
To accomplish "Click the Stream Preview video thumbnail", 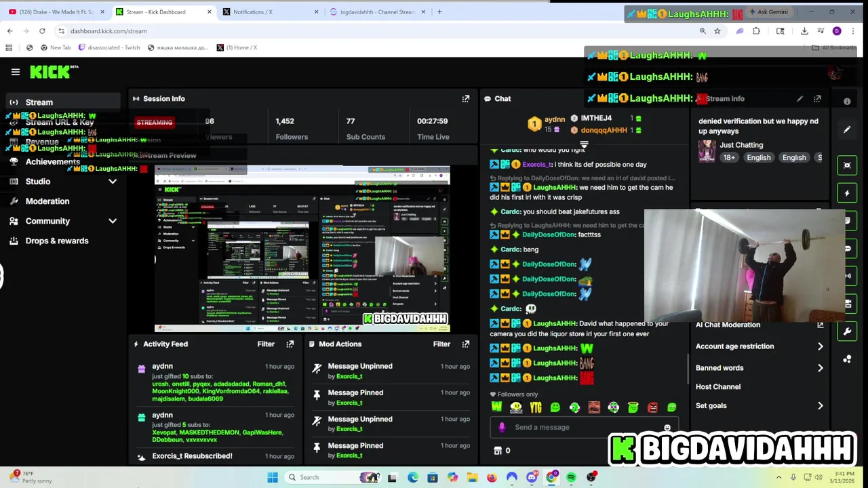I will (302, 249).
